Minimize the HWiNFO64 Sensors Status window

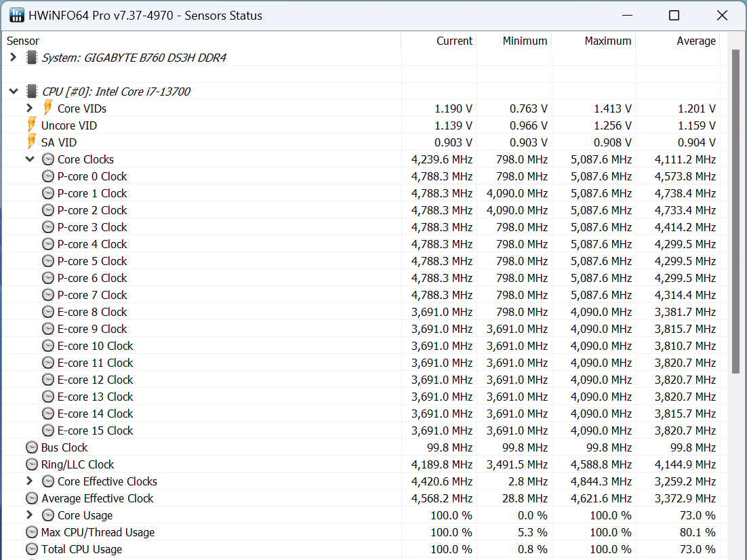[x=627, y=15]
